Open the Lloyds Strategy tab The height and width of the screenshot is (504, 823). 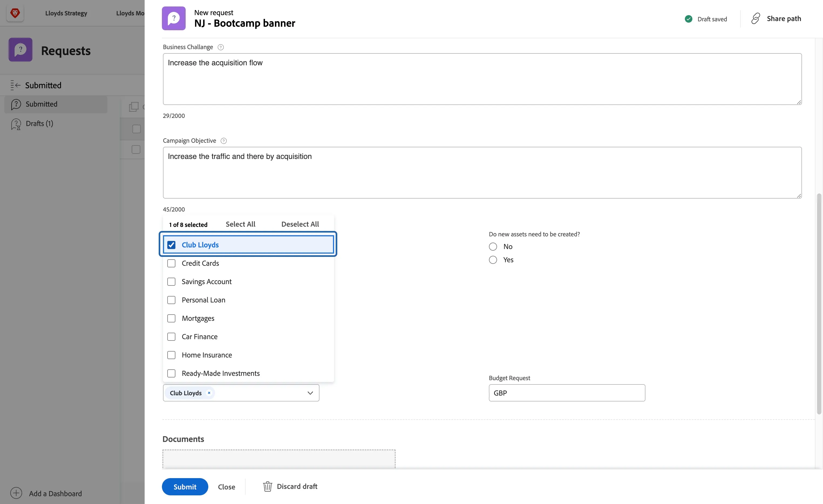point(66,13)
